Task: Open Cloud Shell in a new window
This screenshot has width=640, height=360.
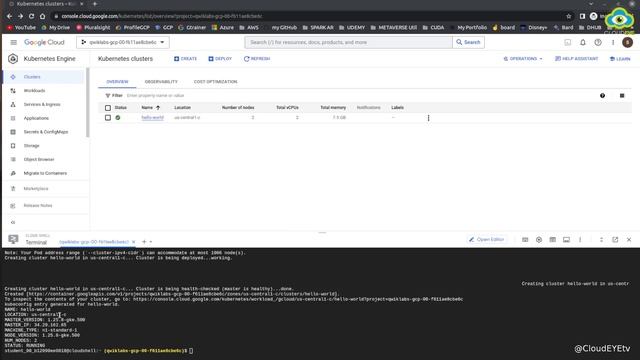Action: coord(615,240)
